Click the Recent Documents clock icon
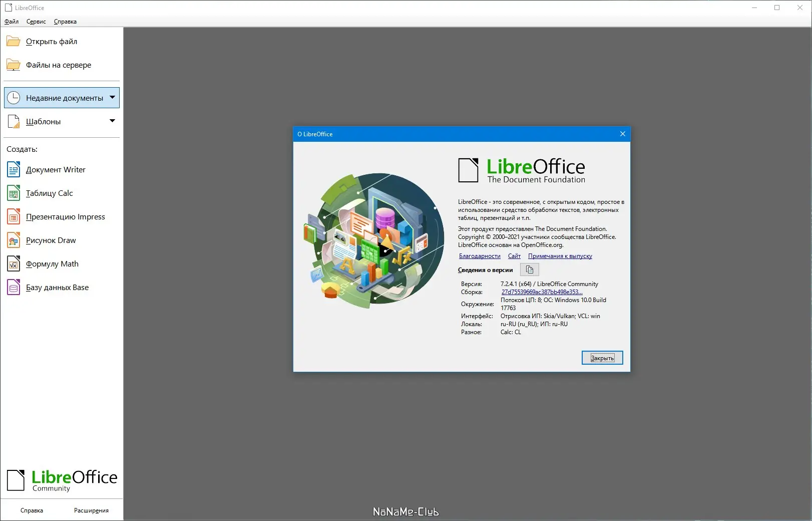812x521 pixels. coord(14,98)
